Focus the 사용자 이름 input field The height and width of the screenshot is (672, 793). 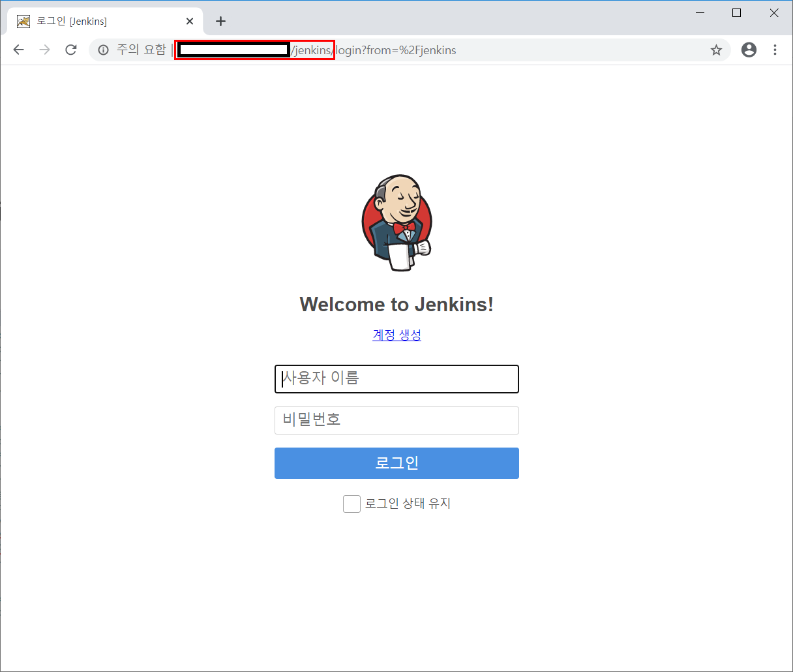396,379
